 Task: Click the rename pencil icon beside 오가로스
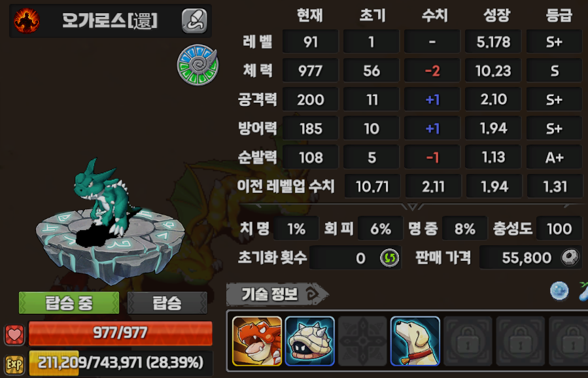[194, 21]
